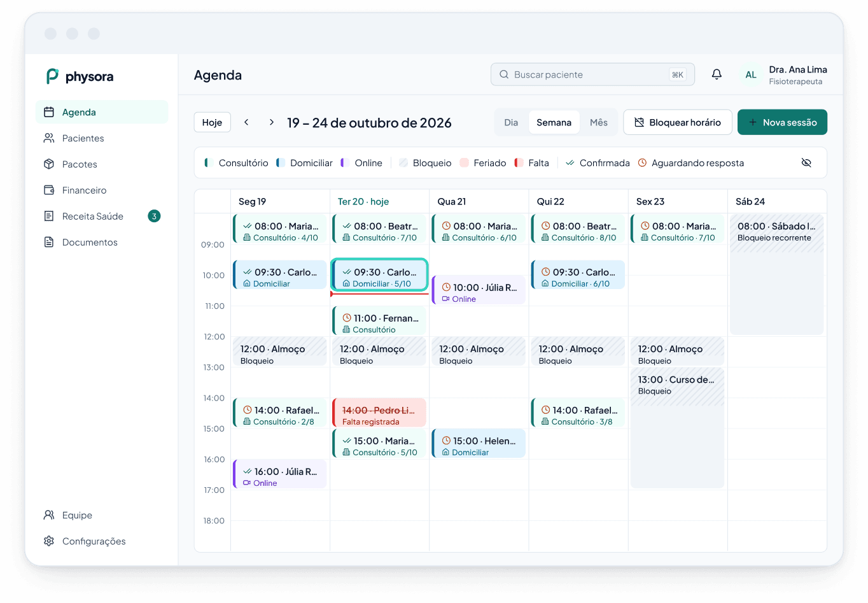This screenshot has height=603, width=868.
Task: Open Tuesday 11:00 Fernan... Consultório session
Action: coord(379,320)
